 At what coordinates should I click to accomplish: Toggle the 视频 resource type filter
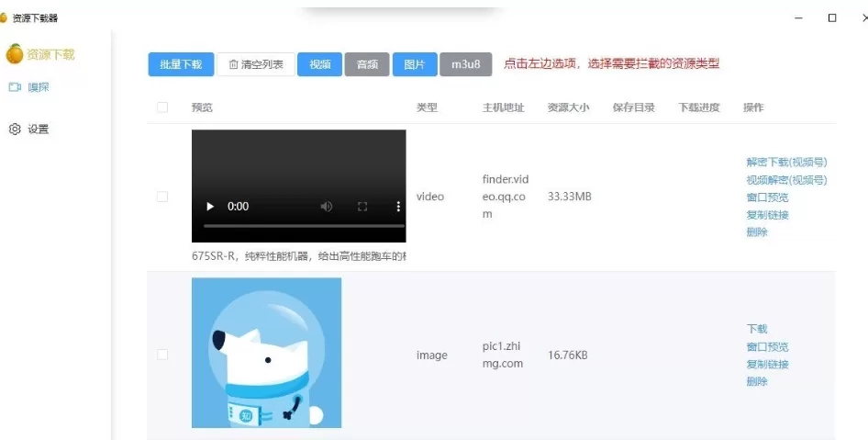click(319, 64)
